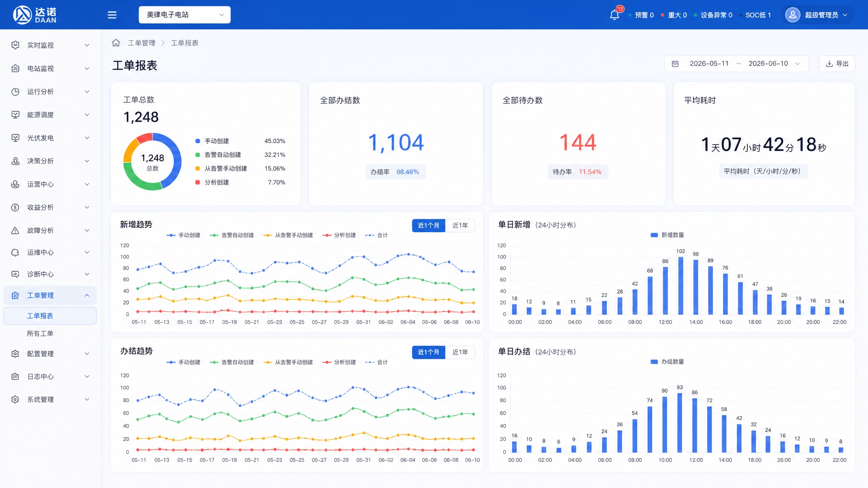Open the 美律电子电站 station dropdown
The height and width of the screenshot is (488, 868).
185,15
